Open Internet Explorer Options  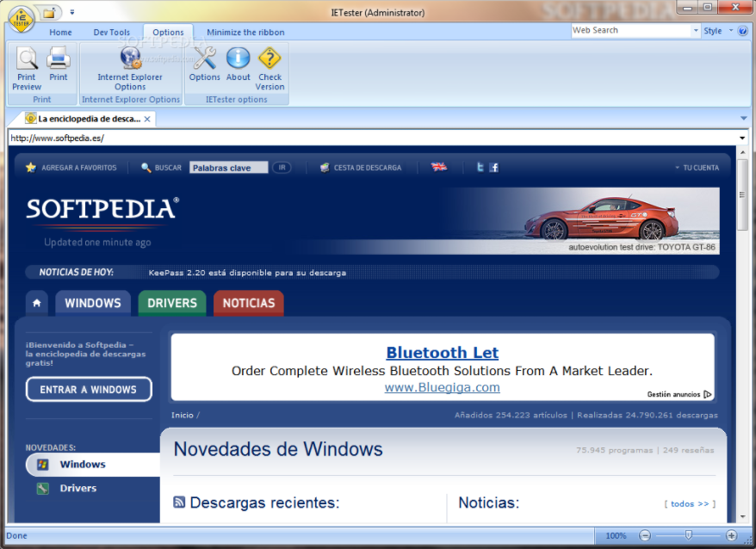130,69
